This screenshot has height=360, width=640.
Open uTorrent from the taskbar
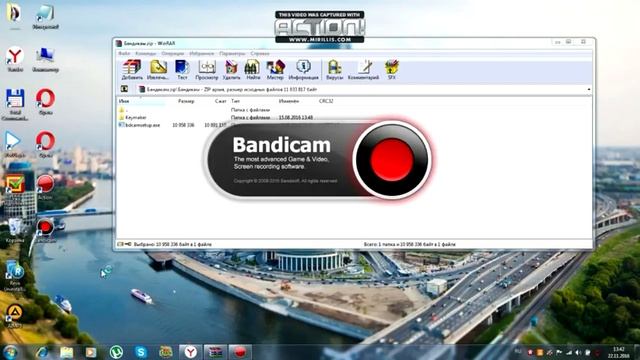(x=116, y=352)
